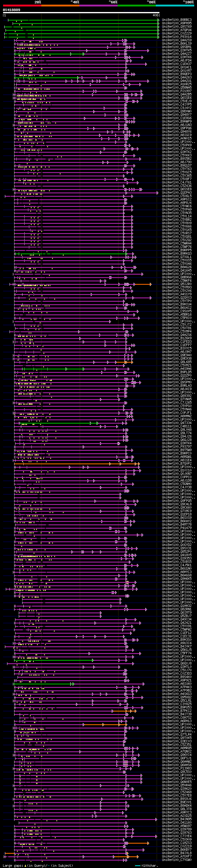Click hit label UniRef100_C0Z229
Screen dimensions: 197x868
[x=177, y=33]
